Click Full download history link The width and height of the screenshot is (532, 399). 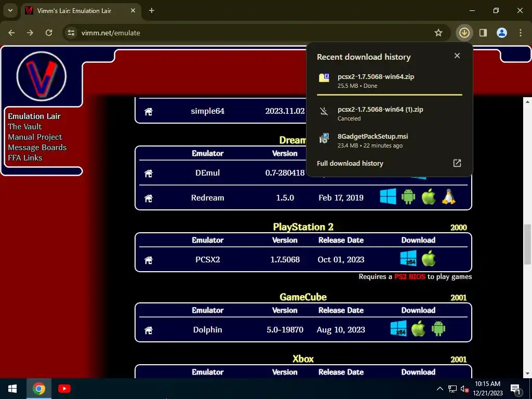coord(350,163)
